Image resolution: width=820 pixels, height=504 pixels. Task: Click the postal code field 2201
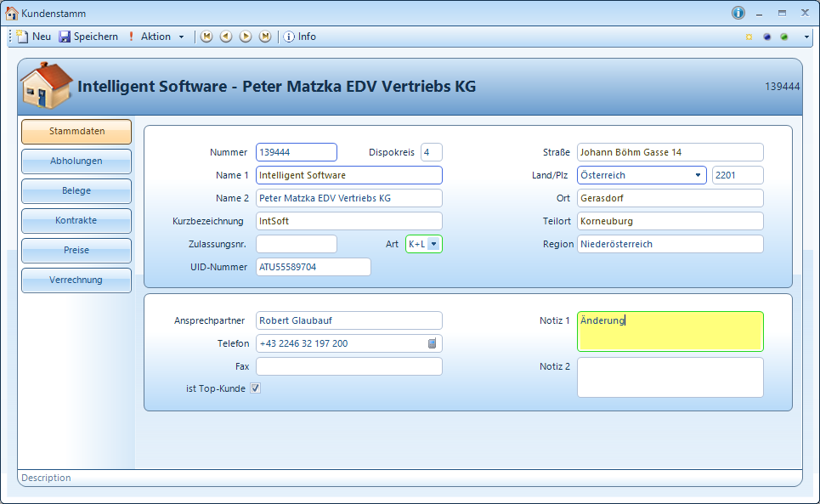pyautogui.click(x=738, y=175)
